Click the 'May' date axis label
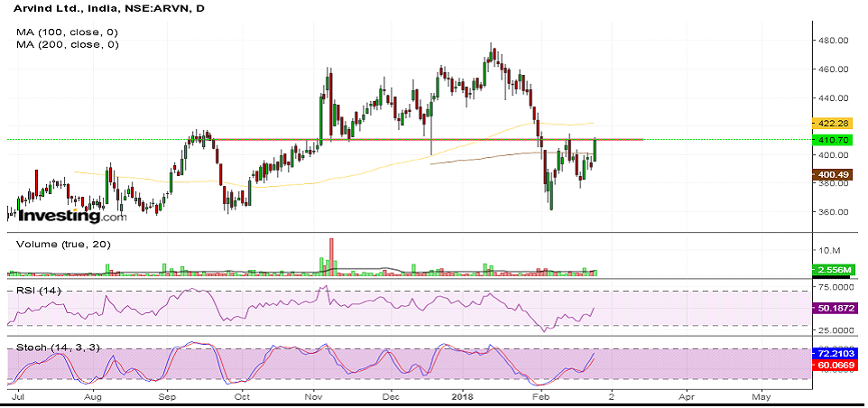 (761, 397)
